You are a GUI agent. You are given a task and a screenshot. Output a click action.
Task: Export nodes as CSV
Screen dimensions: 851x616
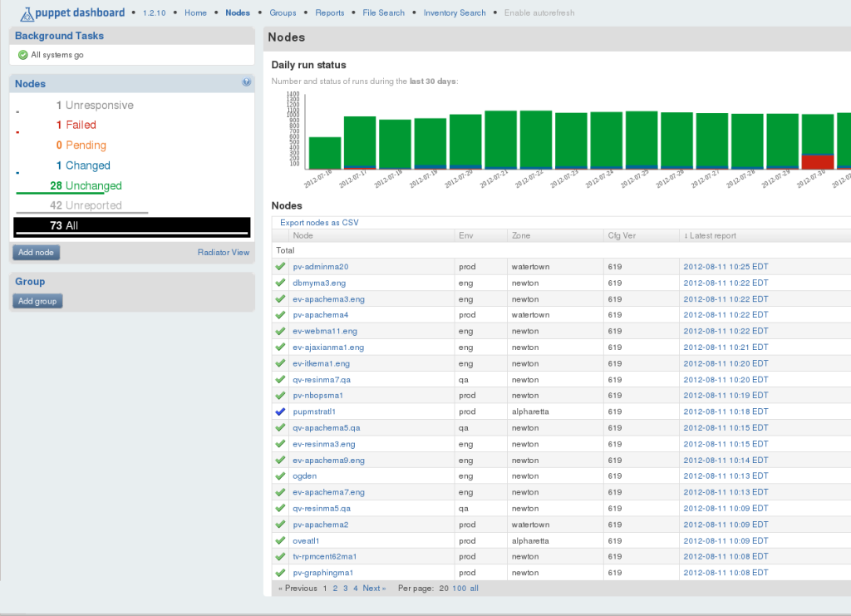(x=319, y=223)
